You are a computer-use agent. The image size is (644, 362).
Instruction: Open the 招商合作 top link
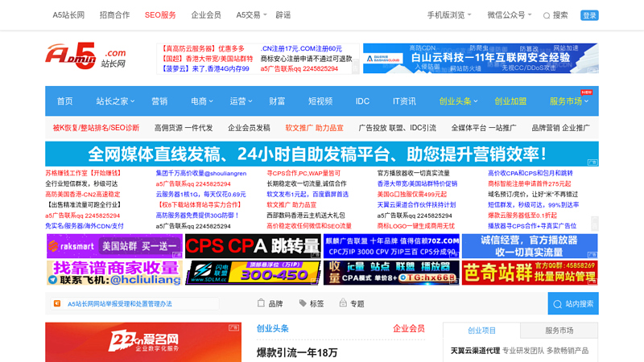point(114,15)
